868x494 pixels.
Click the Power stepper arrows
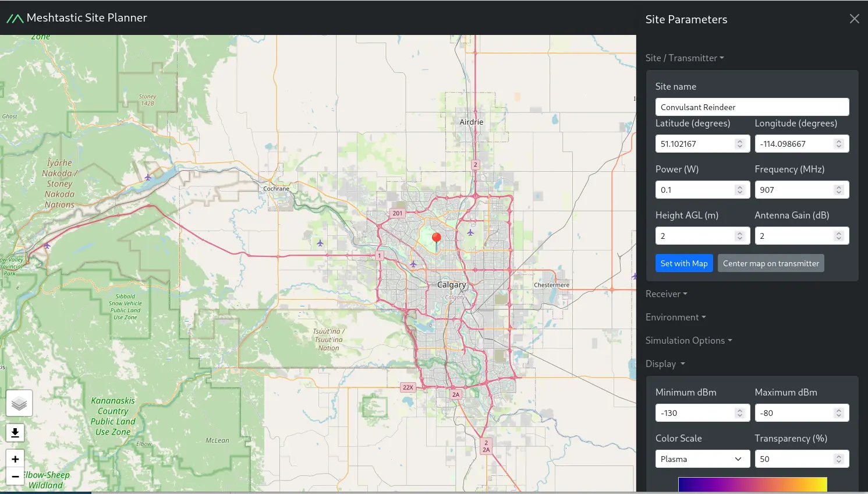(739, 190)
